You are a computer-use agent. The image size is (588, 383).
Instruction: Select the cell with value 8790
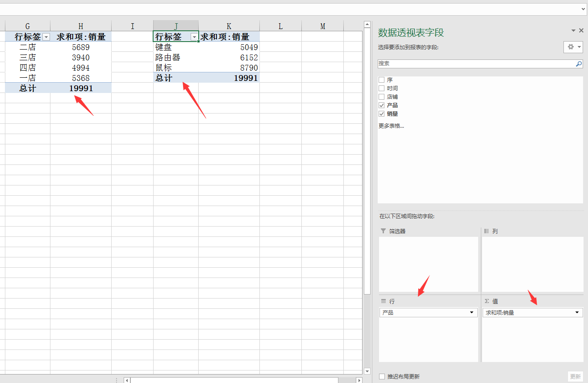click(229, 67)
